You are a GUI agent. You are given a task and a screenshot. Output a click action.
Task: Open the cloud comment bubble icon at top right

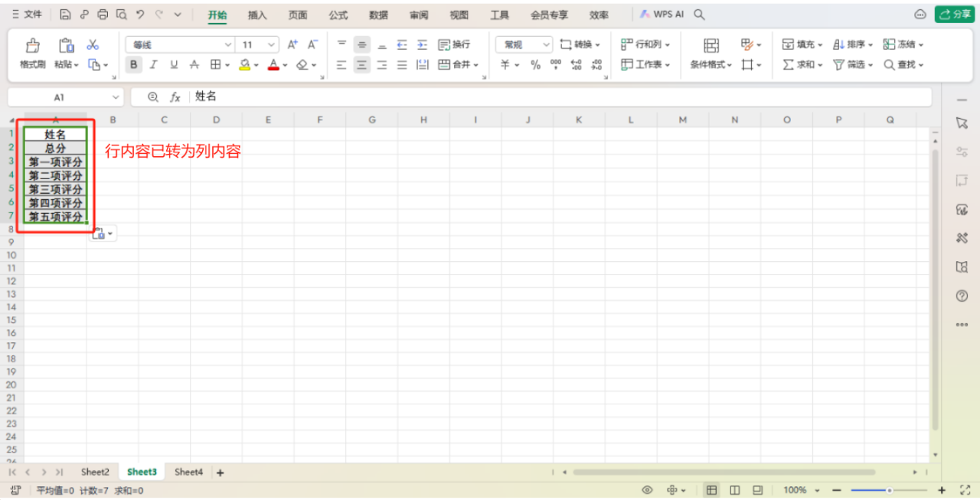click(x=920, y=15)
